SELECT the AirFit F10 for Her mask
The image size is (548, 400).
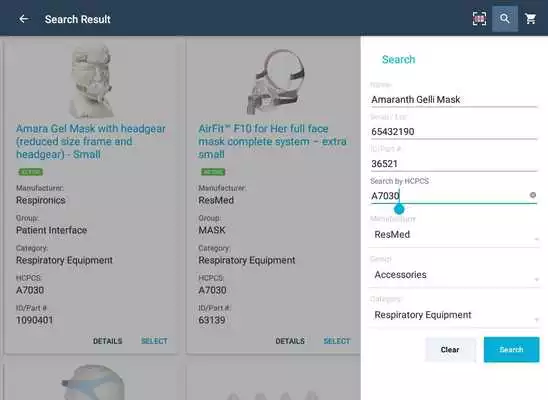(337, 341)
